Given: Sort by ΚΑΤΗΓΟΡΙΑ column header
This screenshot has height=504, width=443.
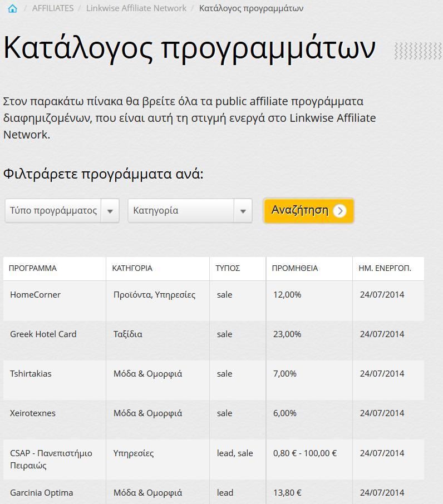Looking at the screenshot, I should (x=132, y=268).
